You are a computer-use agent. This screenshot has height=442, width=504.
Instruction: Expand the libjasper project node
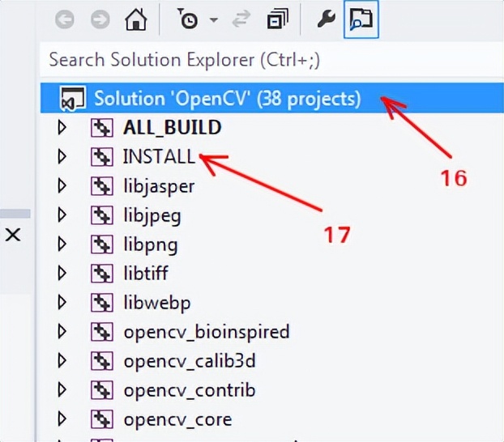pyautogui.click(x=62, y=186)
